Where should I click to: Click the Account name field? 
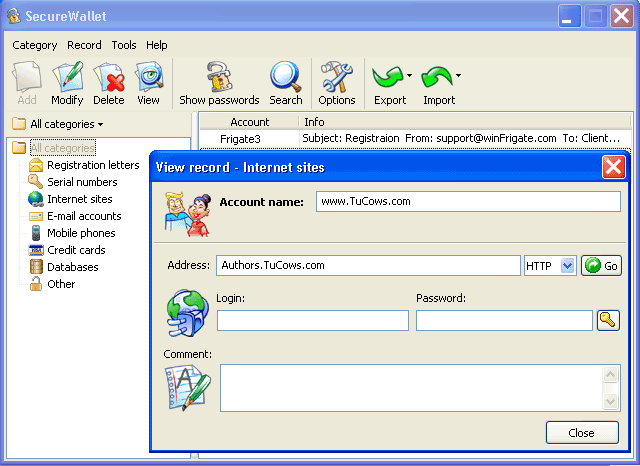tap(468, 202)
